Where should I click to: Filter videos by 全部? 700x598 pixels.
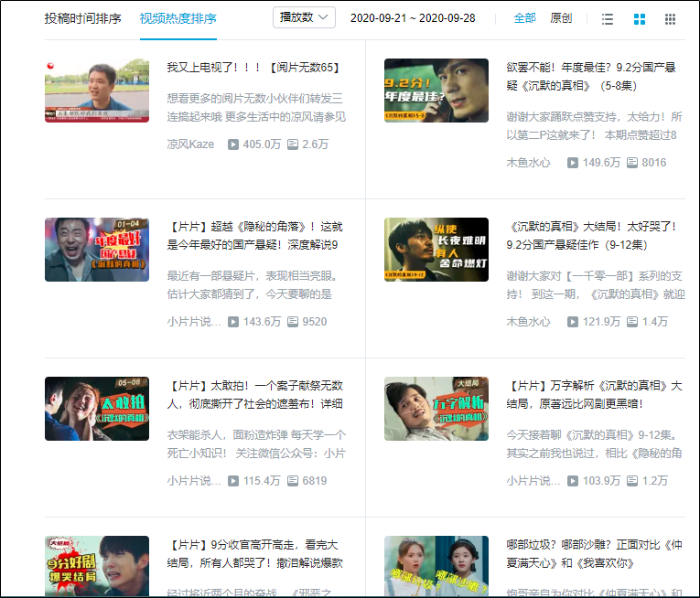[524, 18]
